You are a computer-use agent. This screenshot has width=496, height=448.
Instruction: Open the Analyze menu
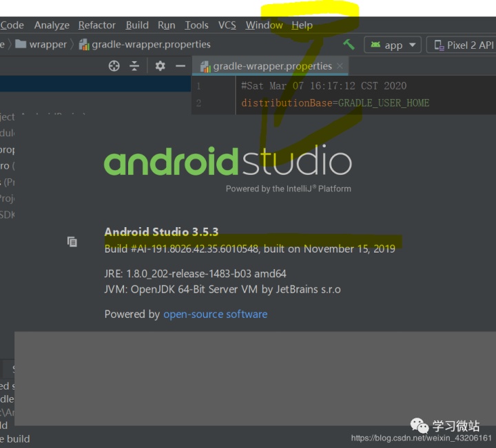[52, 25]
